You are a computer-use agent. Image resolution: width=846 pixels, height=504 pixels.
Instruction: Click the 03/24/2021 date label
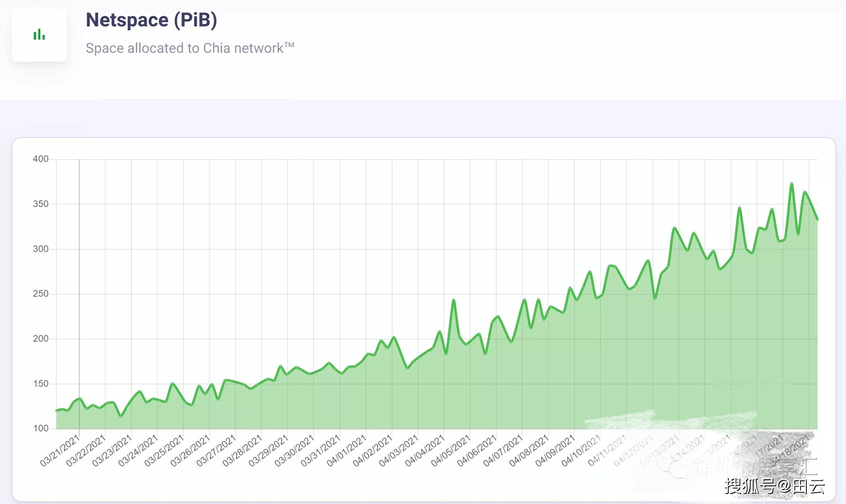[138, 450]
